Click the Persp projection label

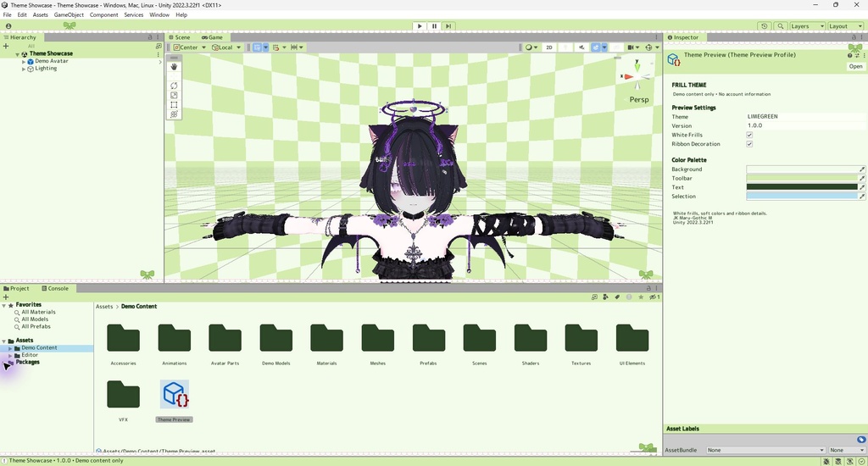click(x=639, y=100)
